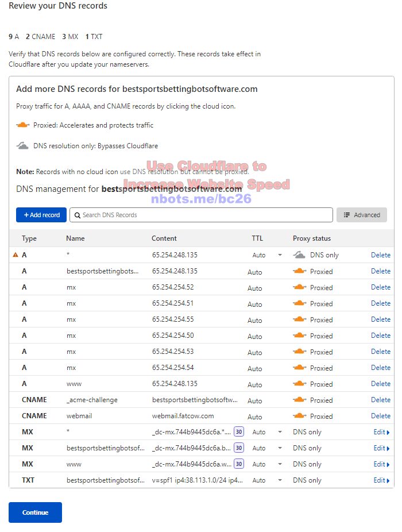Image resolution: width=402 pixels, height=532 pixels.
Task: Toggle proxy cloud for bestsportsbettingbots A record
Action: [x=299, y=271]
